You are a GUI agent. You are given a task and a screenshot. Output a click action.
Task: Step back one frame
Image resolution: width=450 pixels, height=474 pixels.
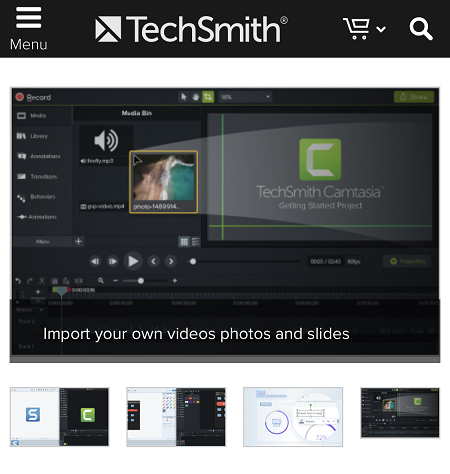[95, 261]
